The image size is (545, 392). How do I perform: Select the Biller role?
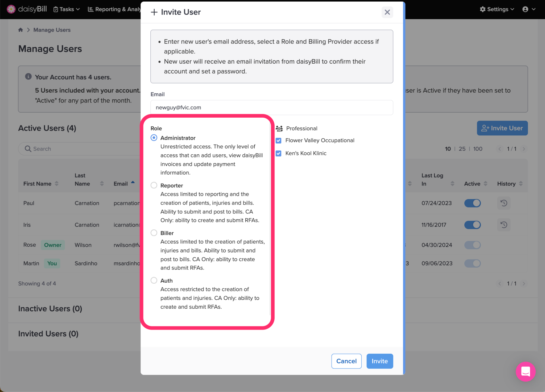tap(154, 233)
